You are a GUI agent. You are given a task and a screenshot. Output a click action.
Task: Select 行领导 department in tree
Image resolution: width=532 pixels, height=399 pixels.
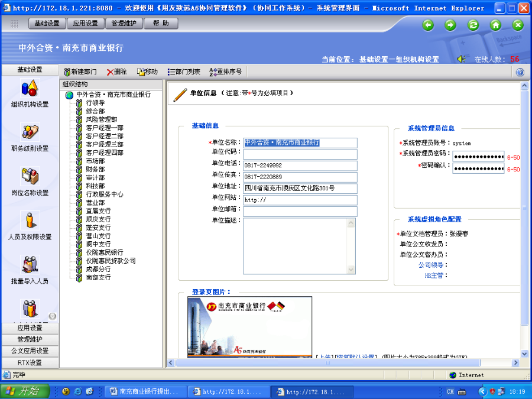(95, 103)
